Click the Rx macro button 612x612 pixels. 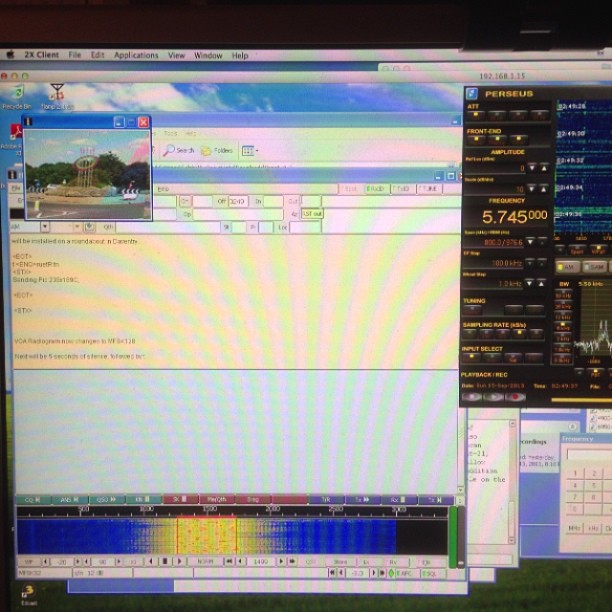(399, 500)
